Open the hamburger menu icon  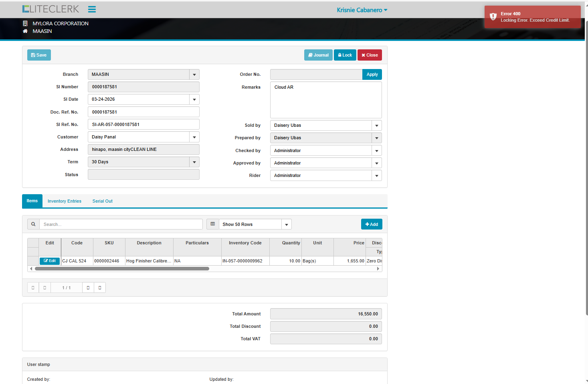(x=92, y=9)
